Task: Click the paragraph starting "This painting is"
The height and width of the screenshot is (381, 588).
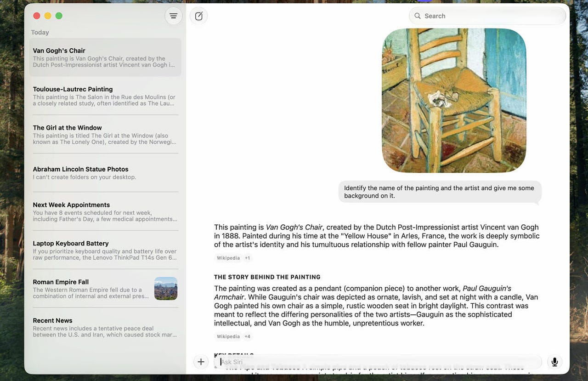Action: [x=377, y=236]
